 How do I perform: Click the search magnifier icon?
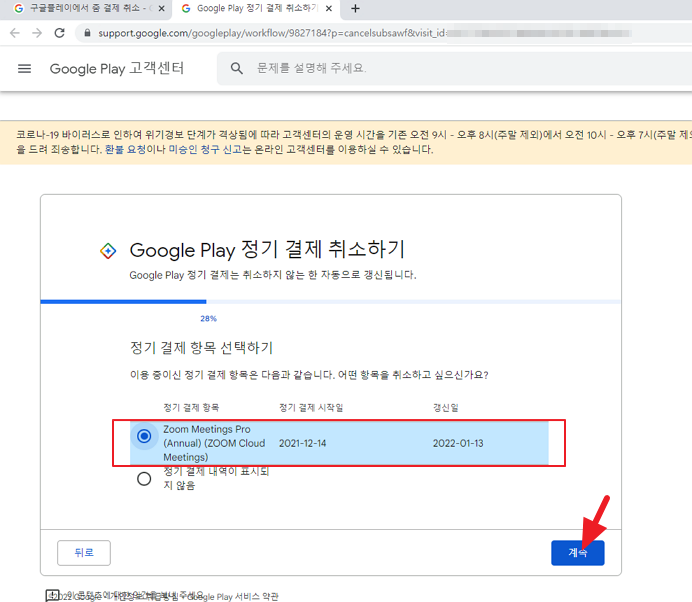point(237,68)
